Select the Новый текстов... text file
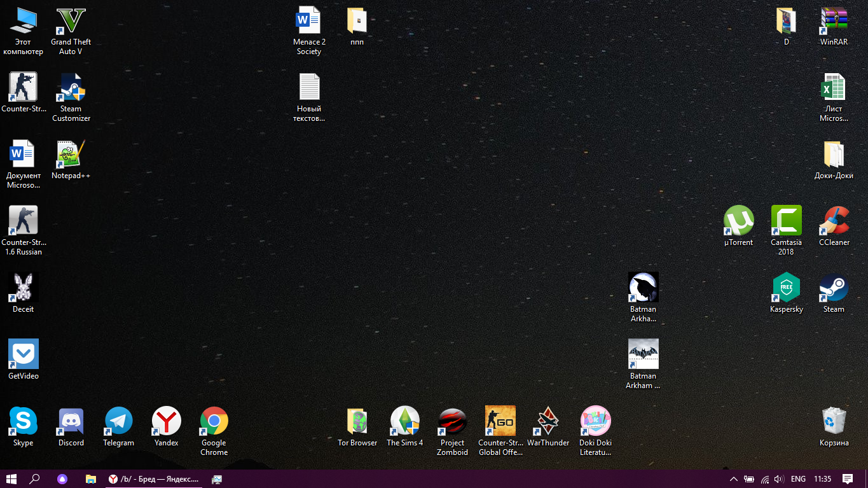Screen dimensions: 868x488 (309, 97)
